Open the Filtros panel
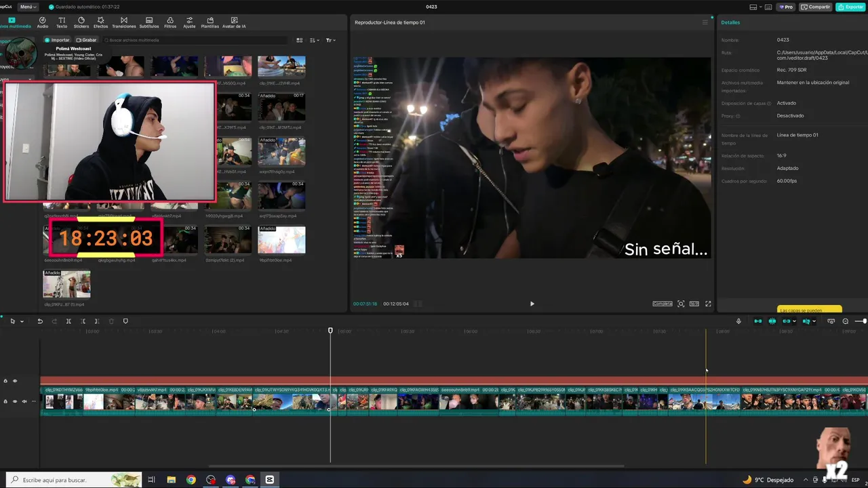The image size is (868, 488). (170, 22)
